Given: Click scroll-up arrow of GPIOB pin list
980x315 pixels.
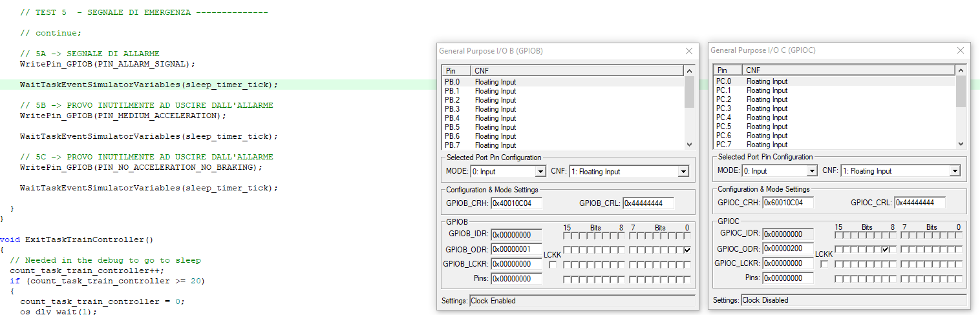Looking at the screenshot, I should pos(689,71).
